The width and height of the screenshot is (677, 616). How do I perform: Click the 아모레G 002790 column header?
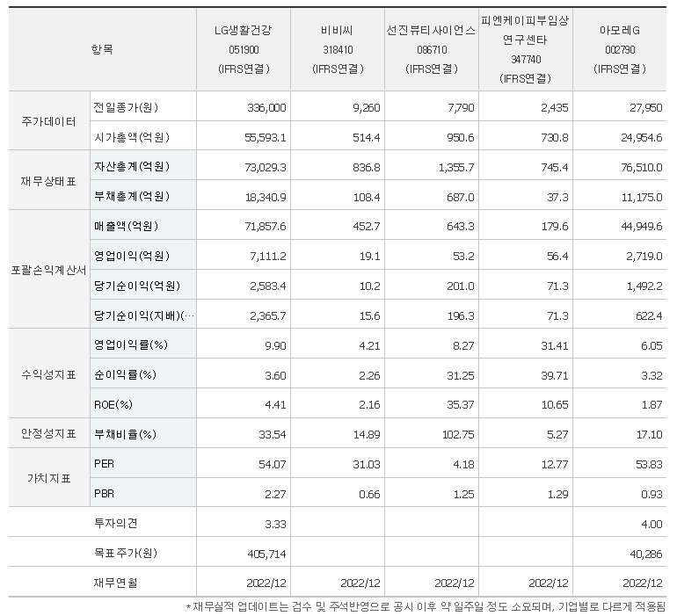[x=620, y=49]
